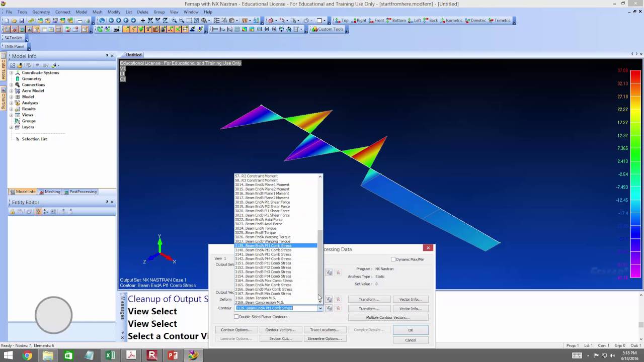Click the Save diskette icon
Viewport: 644px width, 362px height.
(x=22, y=21)
